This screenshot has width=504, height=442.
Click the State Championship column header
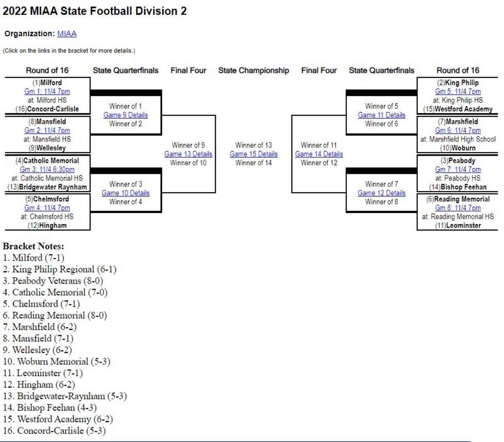pos(253,71)
